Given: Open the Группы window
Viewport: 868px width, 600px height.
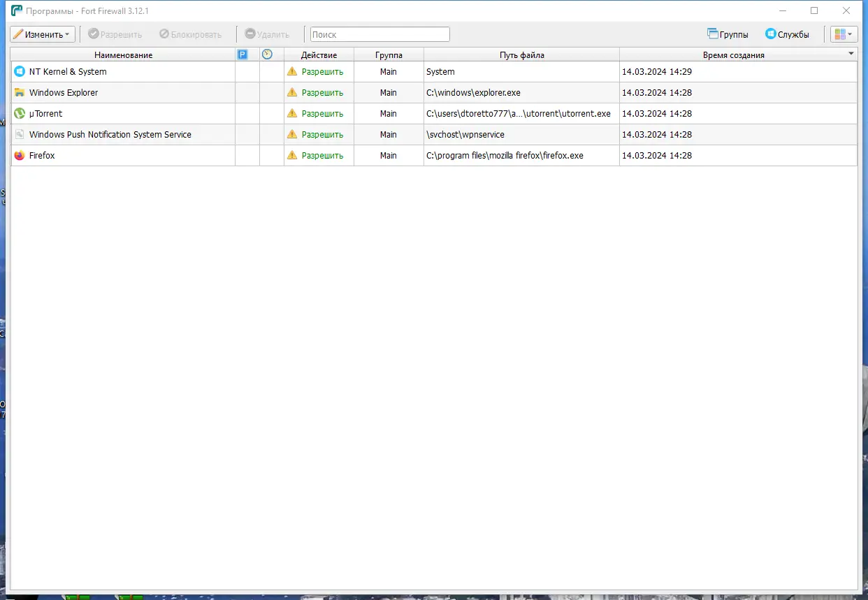Looking at the screenshot, I should point(728,34).
